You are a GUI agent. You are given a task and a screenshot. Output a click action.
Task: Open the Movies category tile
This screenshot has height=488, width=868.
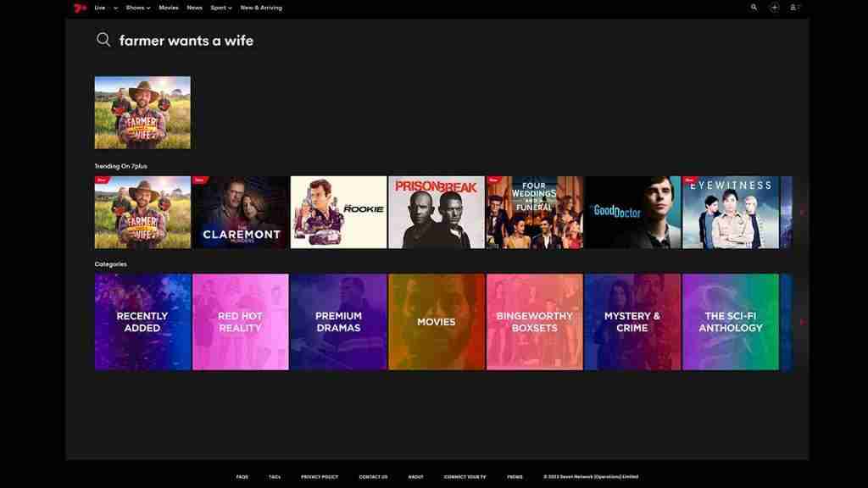click(x=437, y=322)
